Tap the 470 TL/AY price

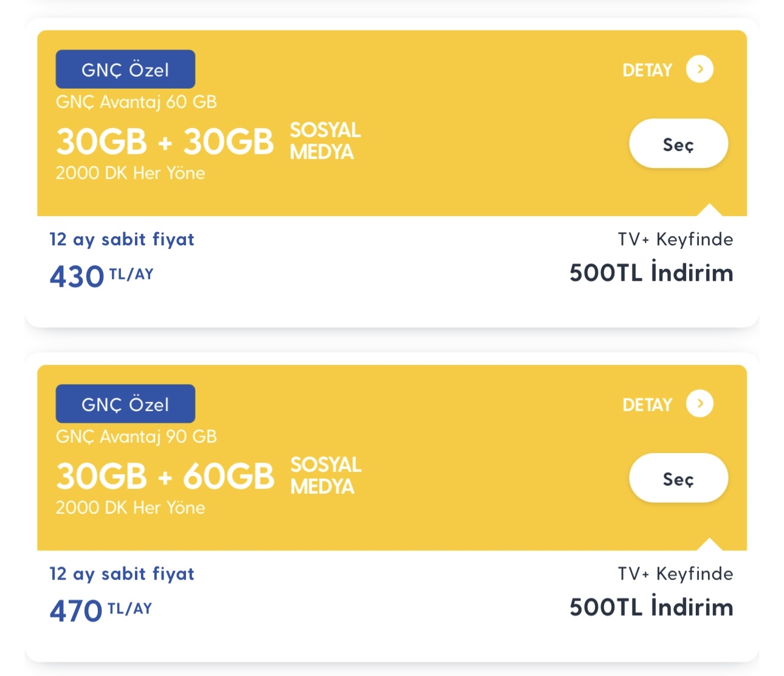101,611
